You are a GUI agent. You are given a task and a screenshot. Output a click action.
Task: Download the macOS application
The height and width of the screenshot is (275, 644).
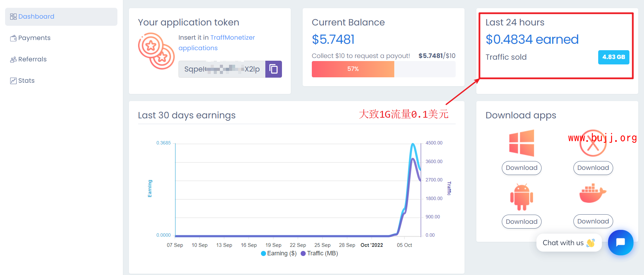(x=593, y=168)
